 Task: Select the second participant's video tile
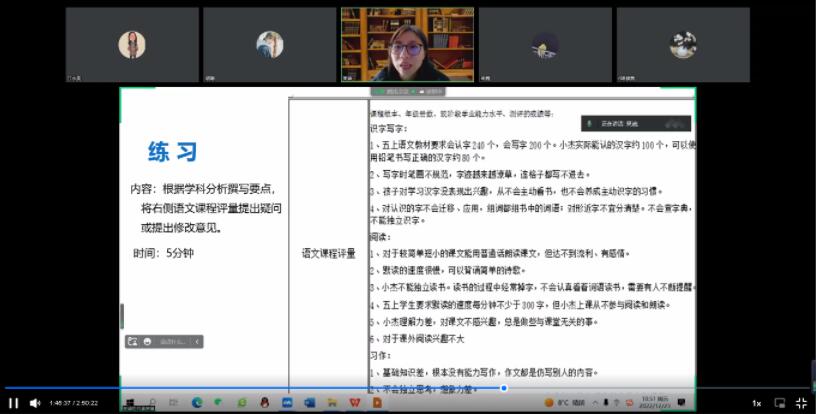269,45
